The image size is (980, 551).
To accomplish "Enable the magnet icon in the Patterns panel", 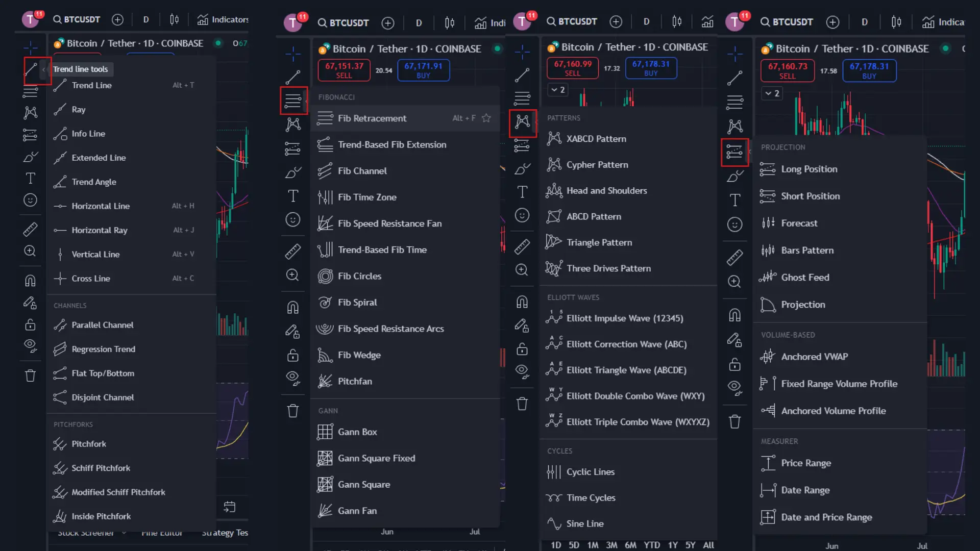I will click(522, 302).
